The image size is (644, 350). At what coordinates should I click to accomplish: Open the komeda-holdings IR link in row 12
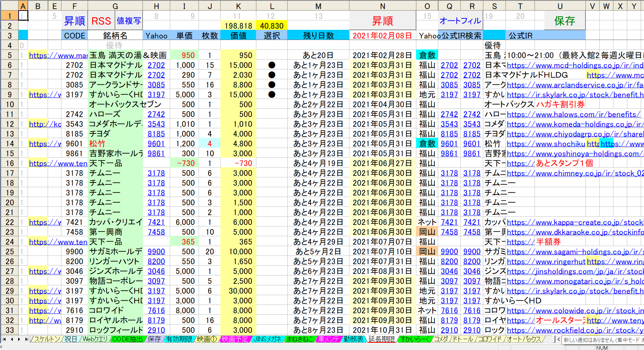pyautogui.click(x=575, y=124)
